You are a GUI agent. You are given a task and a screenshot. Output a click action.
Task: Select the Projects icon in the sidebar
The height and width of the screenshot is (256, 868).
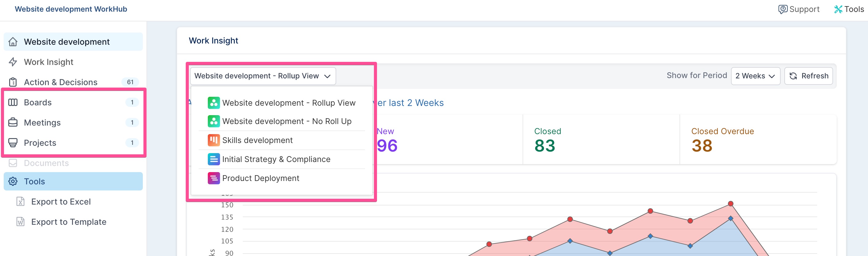(x=13, y=143)
